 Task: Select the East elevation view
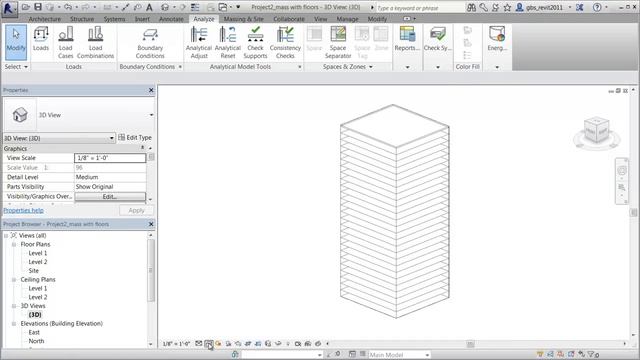34,332
